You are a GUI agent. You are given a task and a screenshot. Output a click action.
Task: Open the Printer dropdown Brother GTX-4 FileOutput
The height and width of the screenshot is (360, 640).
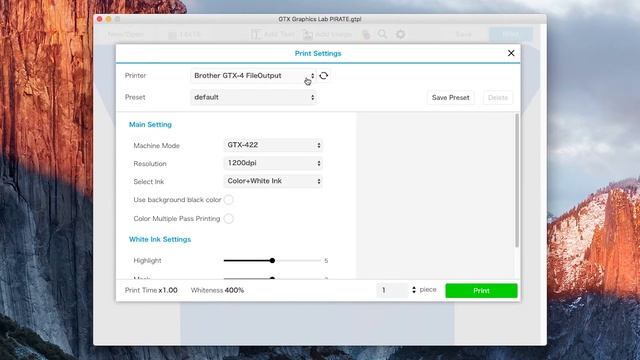(253, 76)
